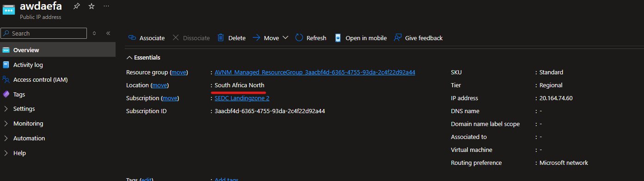This screenshot has width=644, height=181.
Task: Click the Tags icon in sidebar
Action: tap(6, 94)
